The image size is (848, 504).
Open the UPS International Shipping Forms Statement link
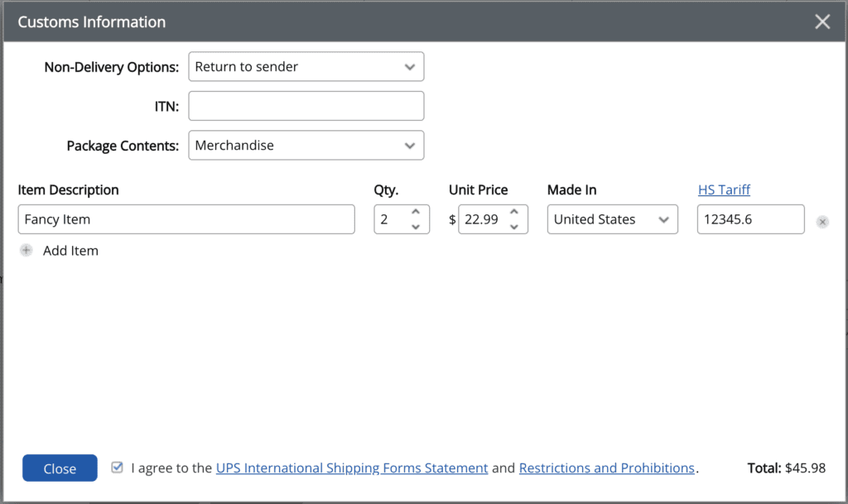[351, 468]
